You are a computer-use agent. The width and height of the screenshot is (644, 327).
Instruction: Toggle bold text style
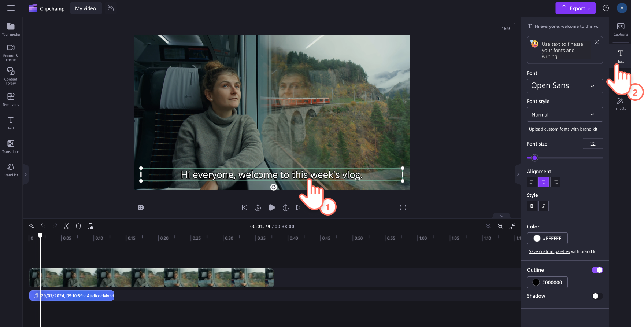532,206
